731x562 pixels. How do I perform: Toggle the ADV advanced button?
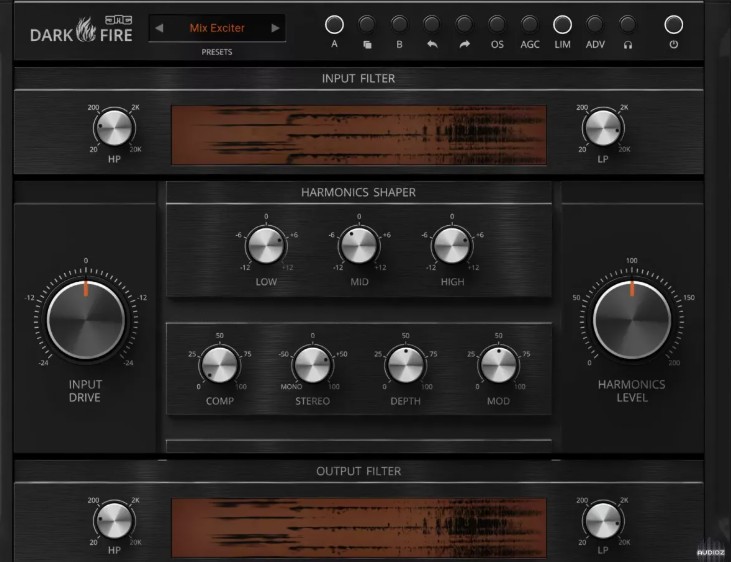point(595,25)
